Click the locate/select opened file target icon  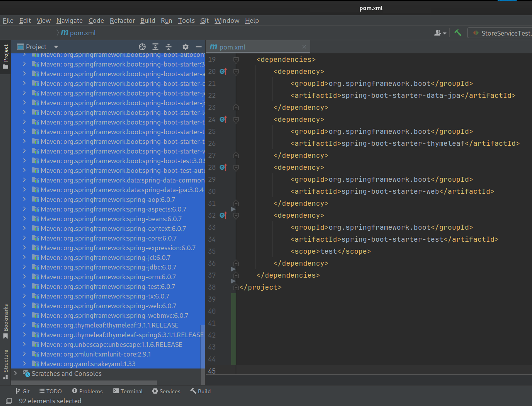(142, 47)
